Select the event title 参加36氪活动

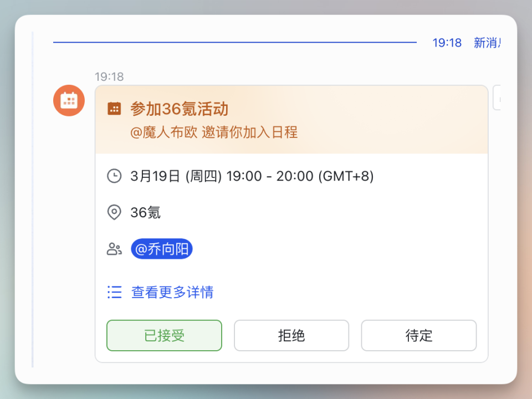(x=180, y=109)
